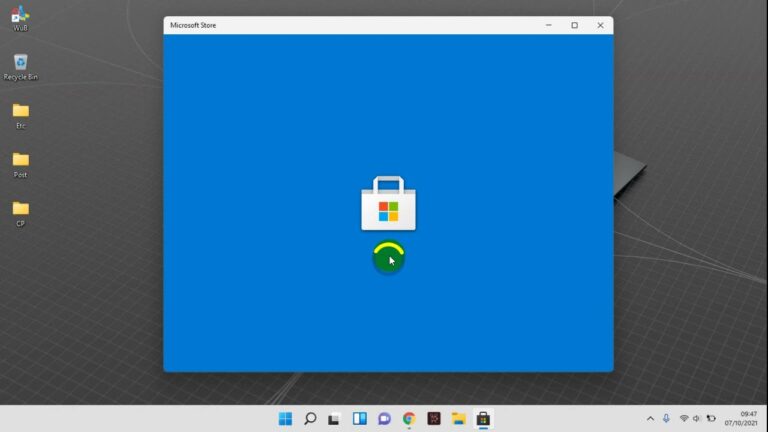Open the Widgets panel from taskbar
The width and height of the screenshot is (768, 432).
(x=360, y=419)
